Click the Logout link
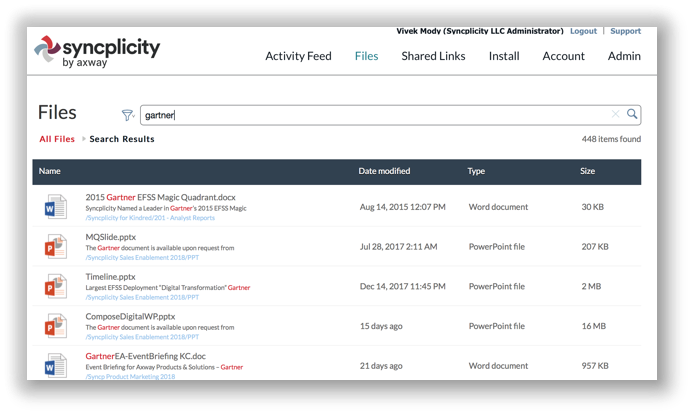The width and height of the screenshot is (693, 416). click(x=583, y=31)
